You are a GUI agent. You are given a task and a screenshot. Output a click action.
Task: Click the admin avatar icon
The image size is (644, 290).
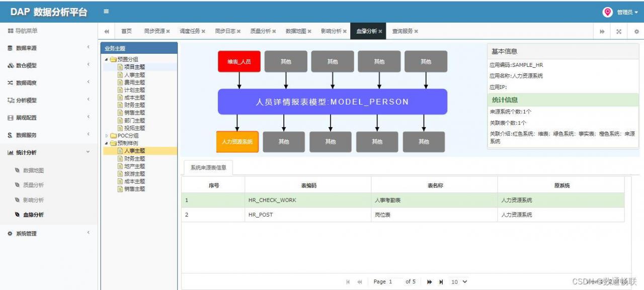pyautogui.click(x=607, y=12)
